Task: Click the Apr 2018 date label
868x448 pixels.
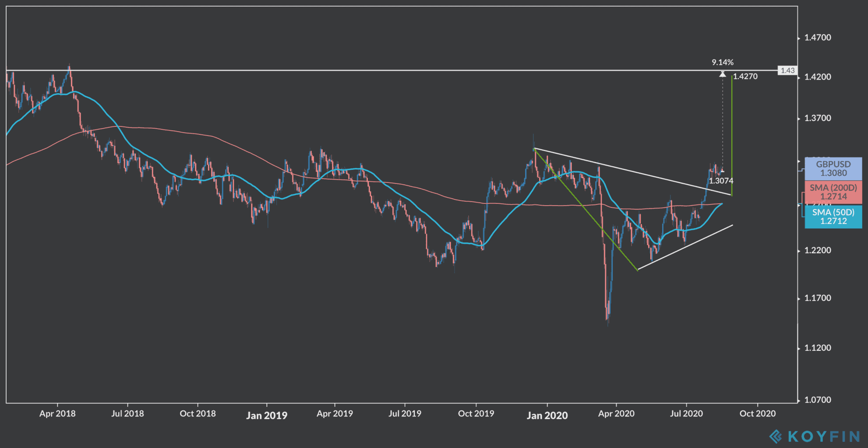Action: click(x=57, y=413)
